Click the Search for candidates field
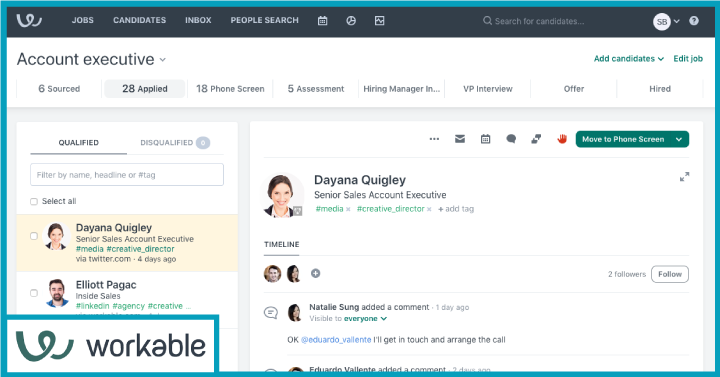Viewport: 720px width, 377px height. click(x=540, y=21)
